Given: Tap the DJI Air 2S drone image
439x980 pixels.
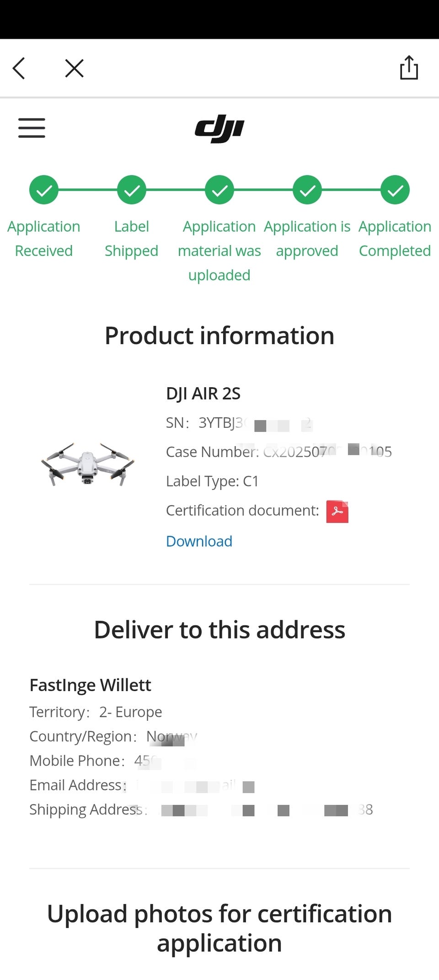Looking at the screenshot, I should click(x=88, y=463).
